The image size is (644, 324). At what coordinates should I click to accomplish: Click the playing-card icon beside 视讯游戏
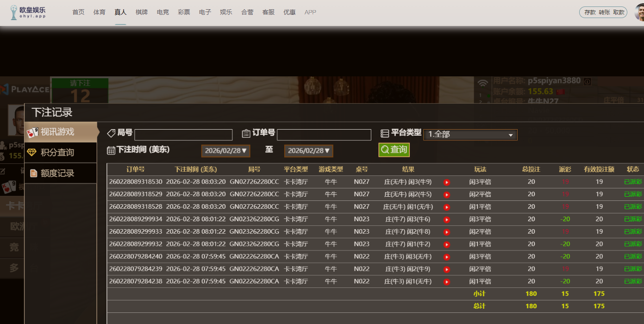click(33, 132)
